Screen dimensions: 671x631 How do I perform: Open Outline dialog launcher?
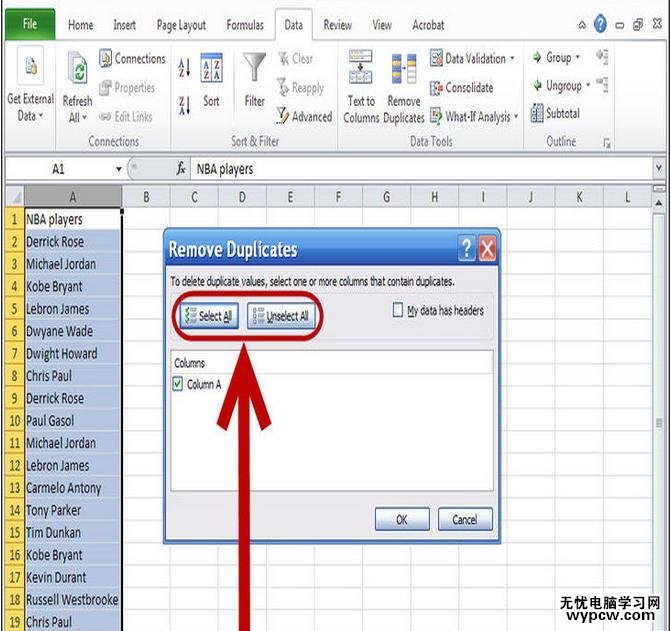pyautogui.click(x=606, y=143)
